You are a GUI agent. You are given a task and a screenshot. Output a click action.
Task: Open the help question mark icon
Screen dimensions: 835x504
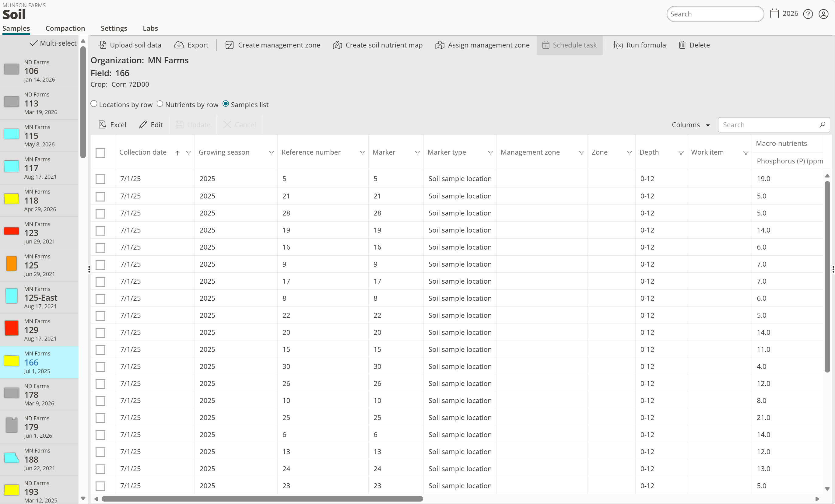(808, 14)
